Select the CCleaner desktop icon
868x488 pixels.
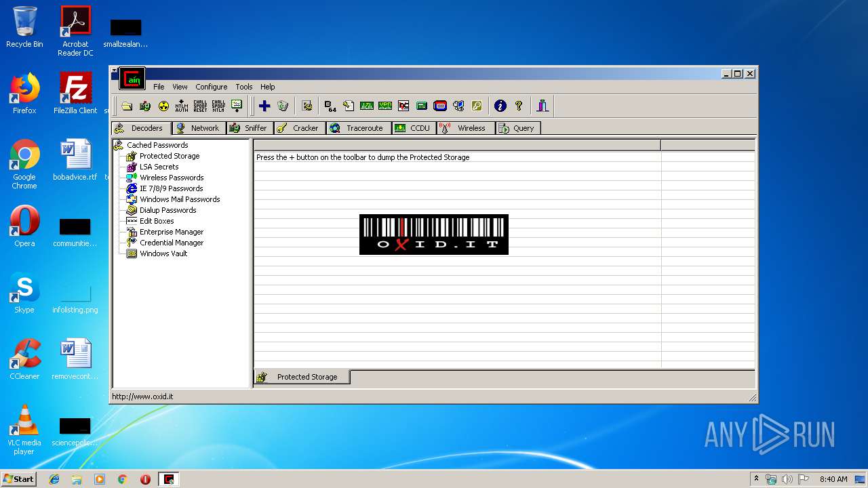pos(24,359)
